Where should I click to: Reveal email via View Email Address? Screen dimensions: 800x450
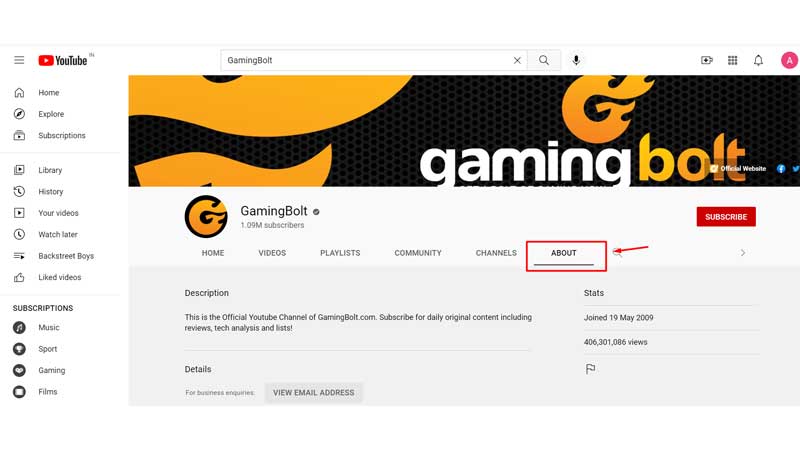pyautogui.click(x=313, y=392)
